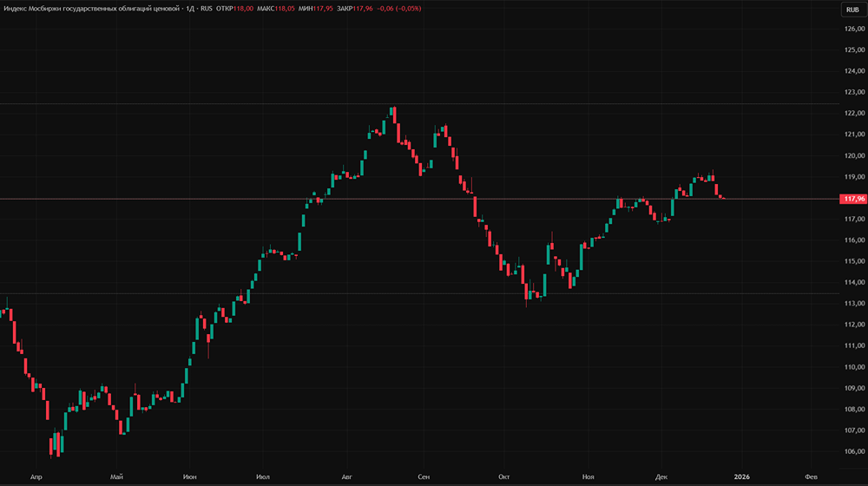Click the red current price label 117,96
This screenshot has height=486, width=868.
click(x=853, y=199)
